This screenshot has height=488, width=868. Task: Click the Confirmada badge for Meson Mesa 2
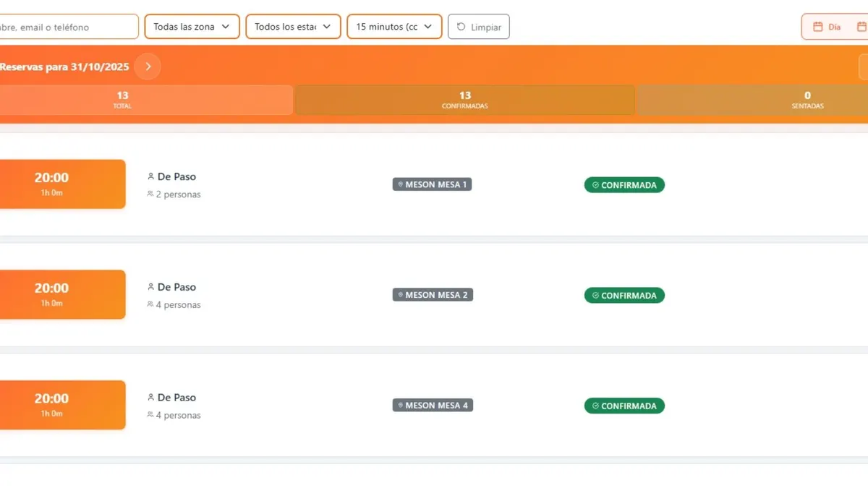tap(624, 296)
